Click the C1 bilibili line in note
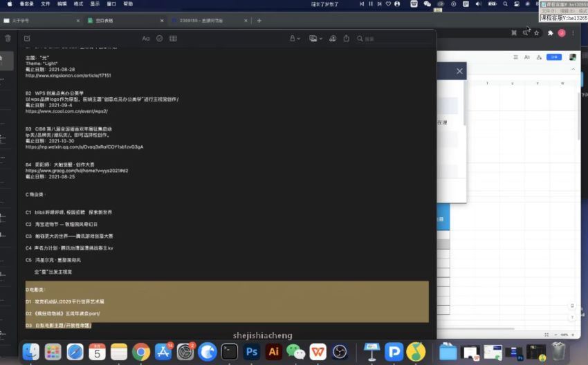The image size is (588, 365). (x=68, y=212)
